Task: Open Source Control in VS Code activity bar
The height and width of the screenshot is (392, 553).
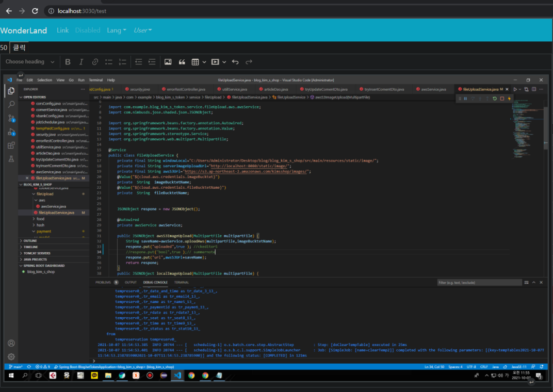Action: [11, 118]
